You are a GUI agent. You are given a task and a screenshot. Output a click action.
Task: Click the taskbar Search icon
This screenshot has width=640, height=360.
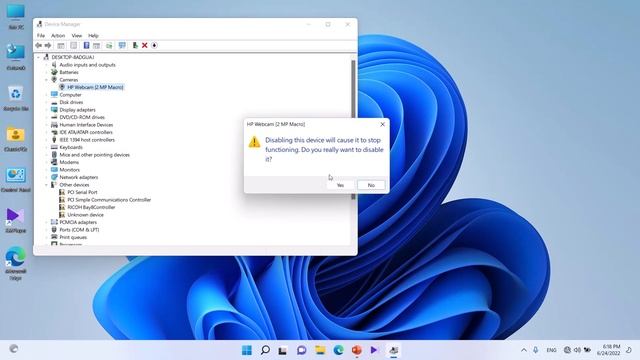pos(265,350)
